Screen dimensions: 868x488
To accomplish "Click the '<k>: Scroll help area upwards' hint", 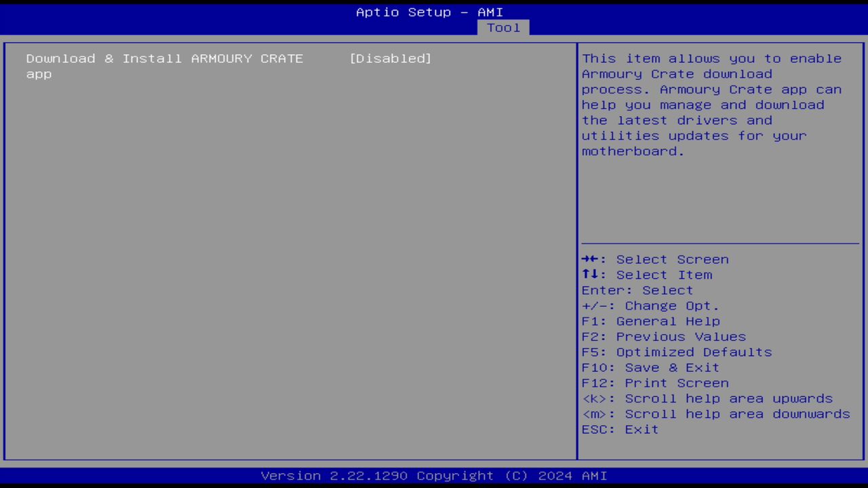I will (x=707, y=399).
